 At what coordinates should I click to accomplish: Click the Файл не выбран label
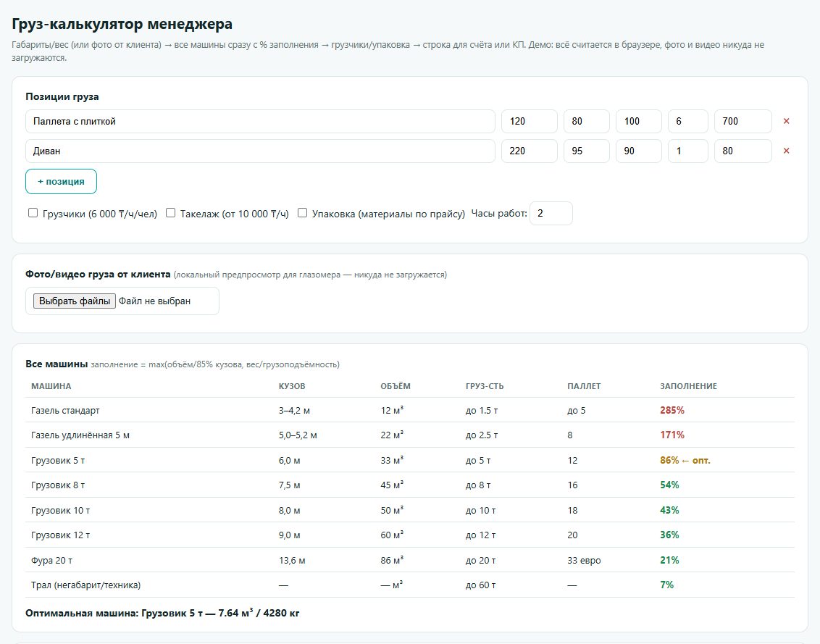tap(154, 301)
